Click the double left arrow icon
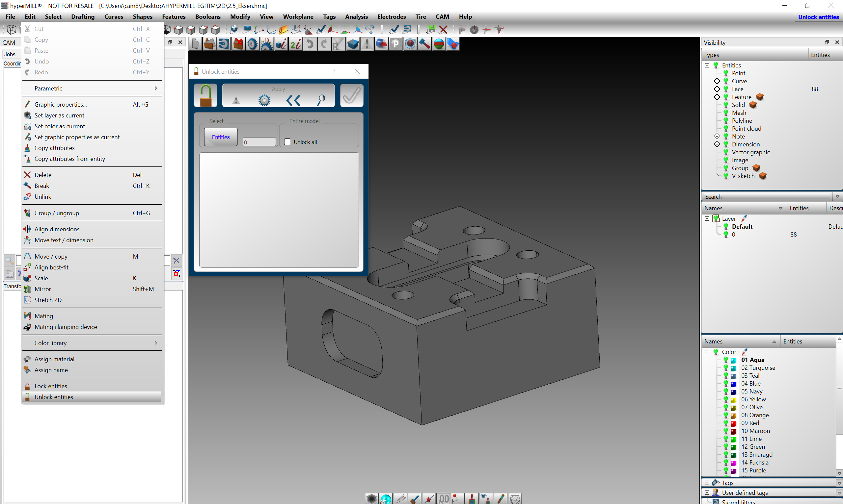843x504 pixels. pyautogui.click(x=293, y=100)
